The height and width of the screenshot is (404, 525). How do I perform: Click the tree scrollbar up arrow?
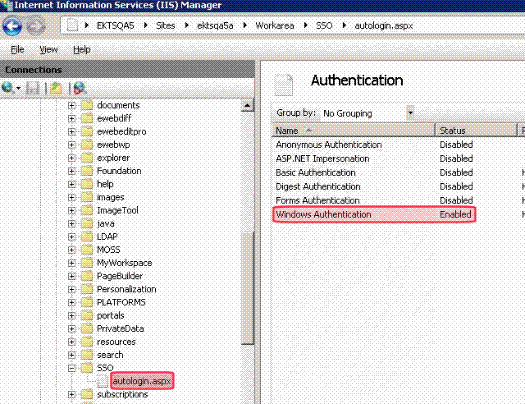tap(247, 106)
